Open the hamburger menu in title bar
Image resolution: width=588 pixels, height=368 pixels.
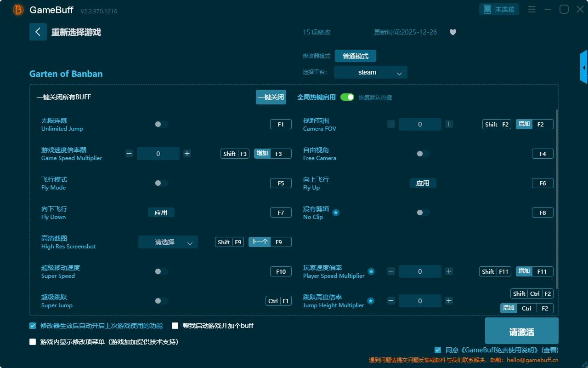(x=531, y=10)
